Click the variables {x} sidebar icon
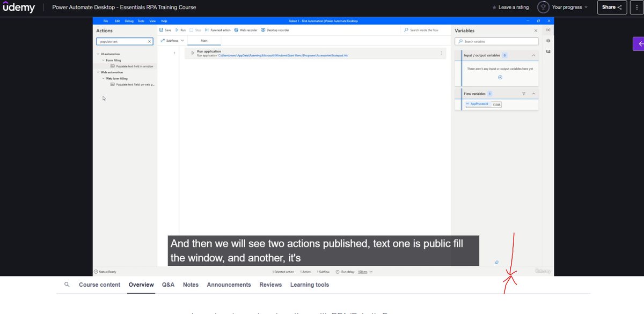 [548, 31]
